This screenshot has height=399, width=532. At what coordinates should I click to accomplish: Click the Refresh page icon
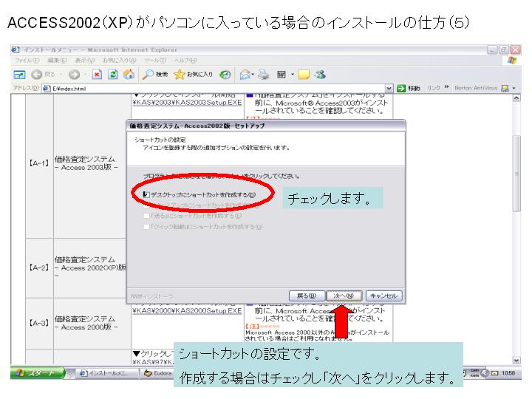pos(113,75)
